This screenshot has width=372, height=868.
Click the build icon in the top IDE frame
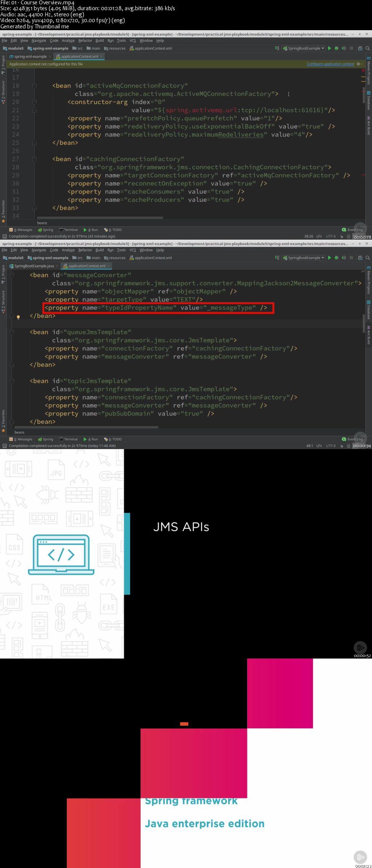(x=277, y=48)
